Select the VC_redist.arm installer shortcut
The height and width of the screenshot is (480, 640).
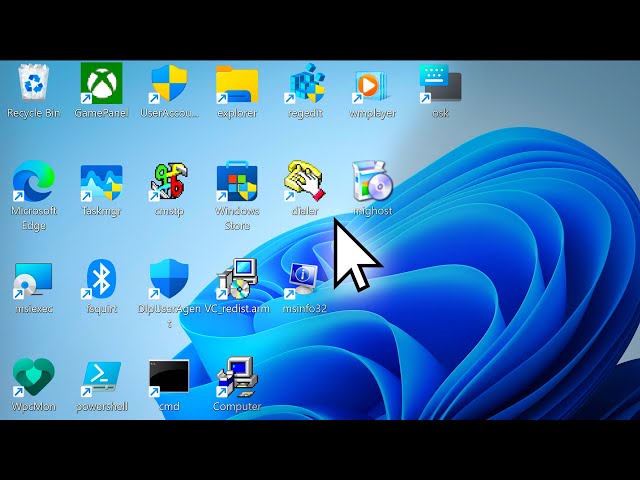237,279
